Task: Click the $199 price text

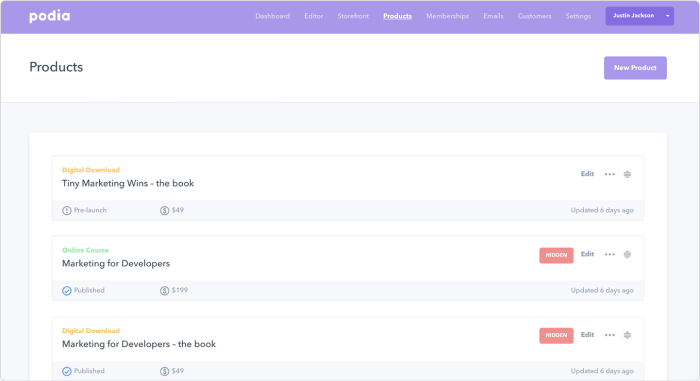Action: [x=180, y=290]
